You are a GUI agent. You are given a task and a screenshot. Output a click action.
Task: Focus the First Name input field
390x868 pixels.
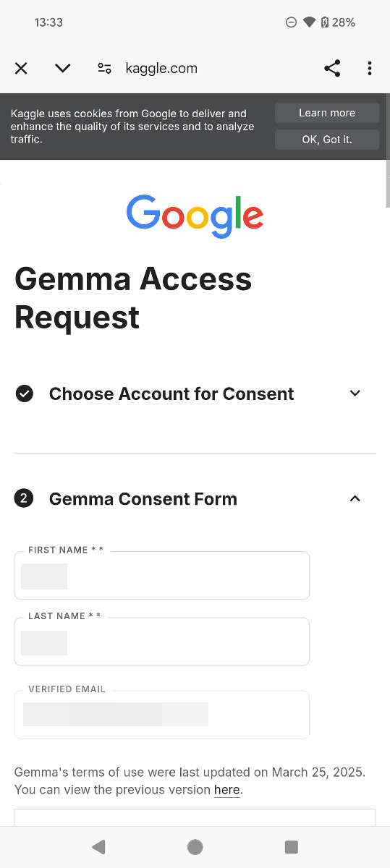click(162, 576)
